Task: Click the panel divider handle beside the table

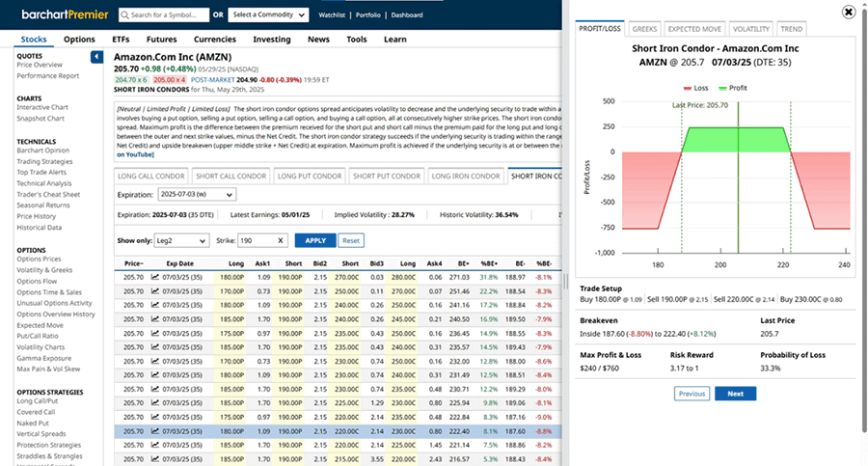Action: [565, 282]
